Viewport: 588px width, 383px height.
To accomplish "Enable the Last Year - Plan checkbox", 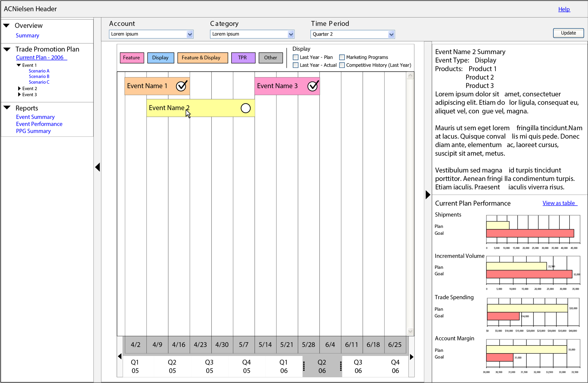I will [295, 57].
